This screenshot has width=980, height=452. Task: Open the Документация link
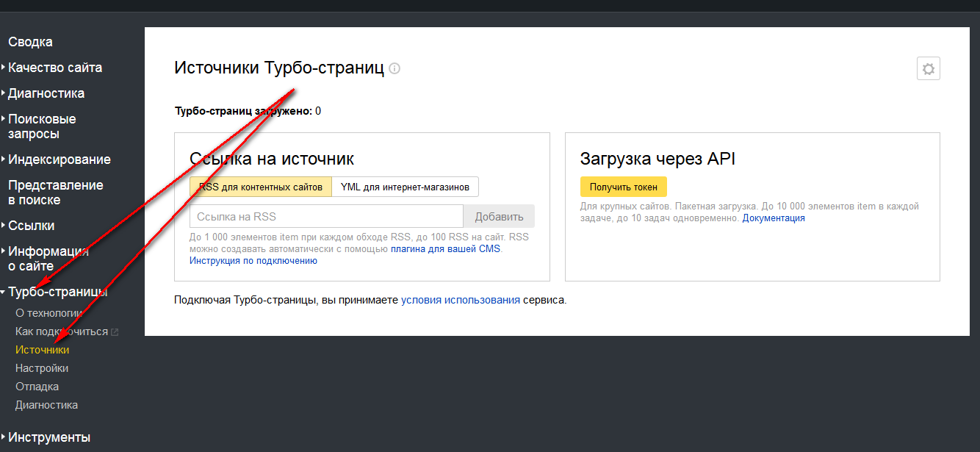coord(774,218)
